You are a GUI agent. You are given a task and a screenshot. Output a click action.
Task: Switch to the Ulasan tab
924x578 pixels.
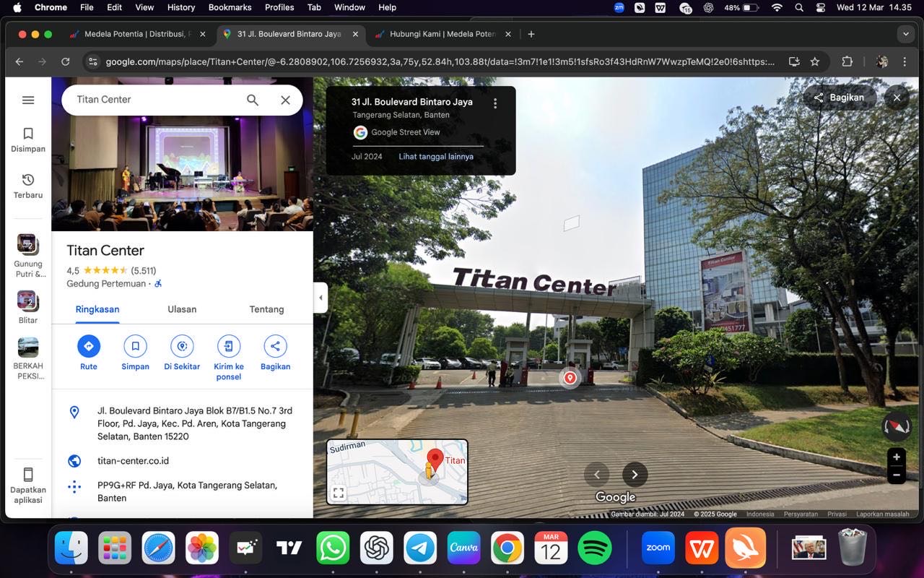[x=182, y=309]
